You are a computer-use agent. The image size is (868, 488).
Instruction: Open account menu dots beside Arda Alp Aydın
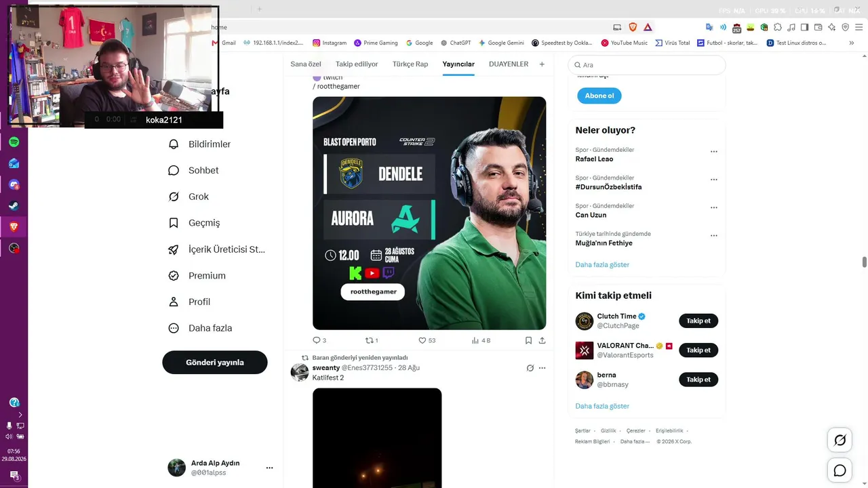pos(269,468)
